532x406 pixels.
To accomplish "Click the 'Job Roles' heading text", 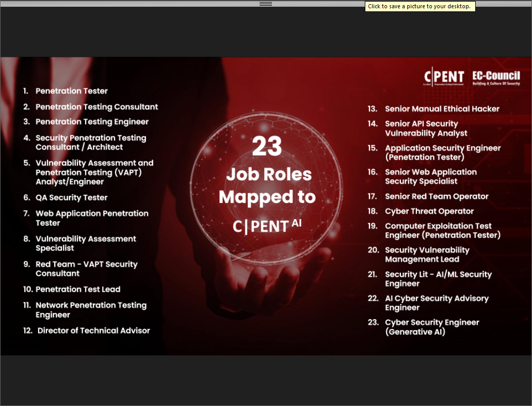I will pos(269,174).
